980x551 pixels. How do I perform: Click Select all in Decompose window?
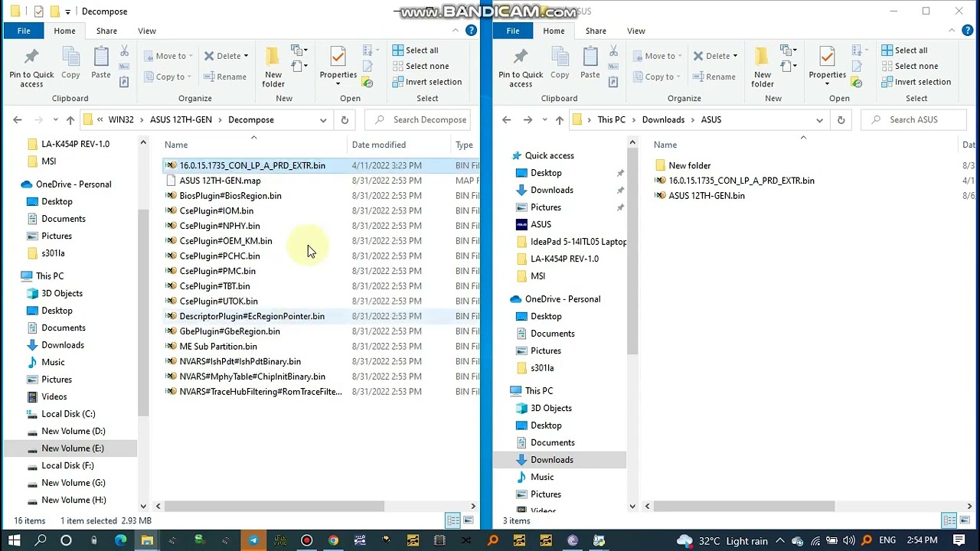point(415,50)
